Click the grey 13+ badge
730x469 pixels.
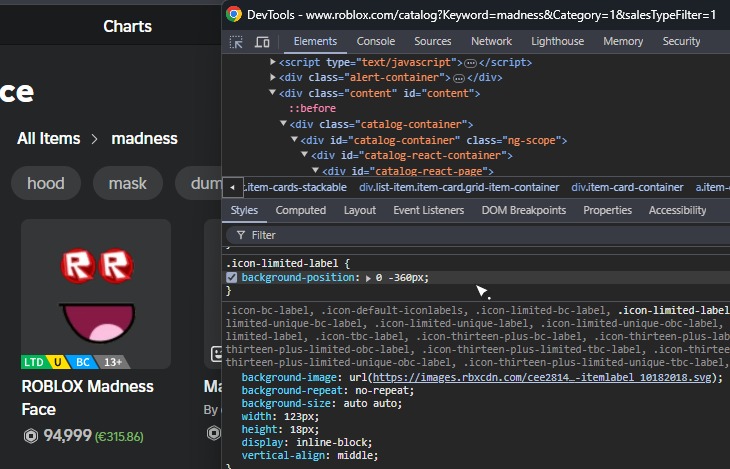point(113,362)
